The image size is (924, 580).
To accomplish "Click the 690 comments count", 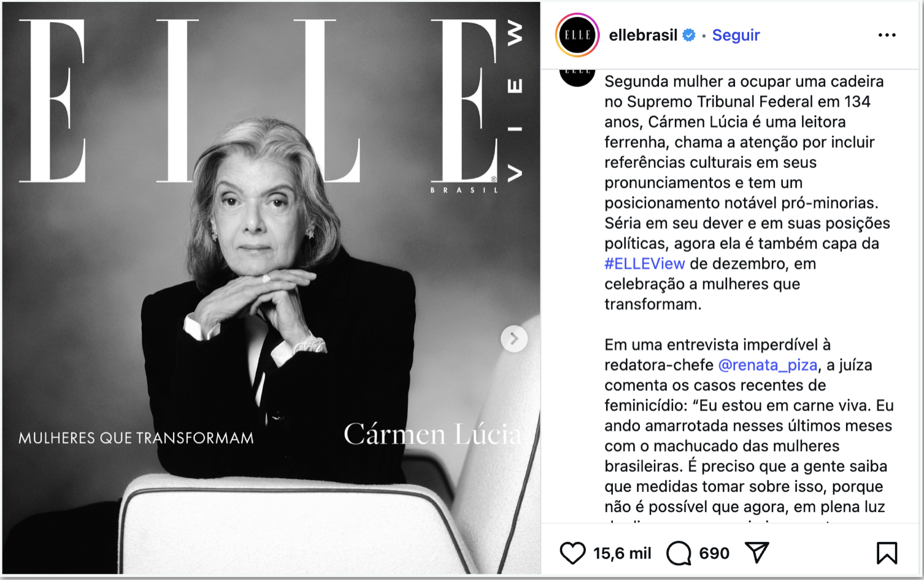I will tap(714, 553).
